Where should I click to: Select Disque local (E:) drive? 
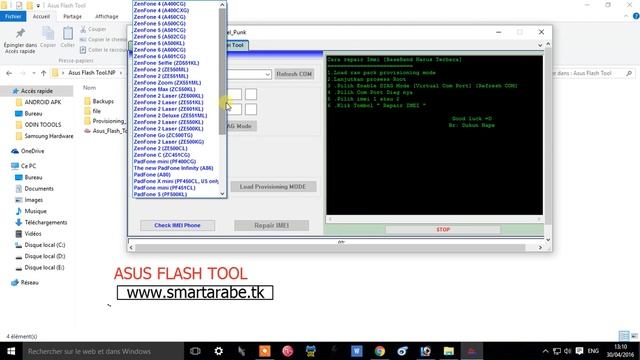(x=44, y=268)
